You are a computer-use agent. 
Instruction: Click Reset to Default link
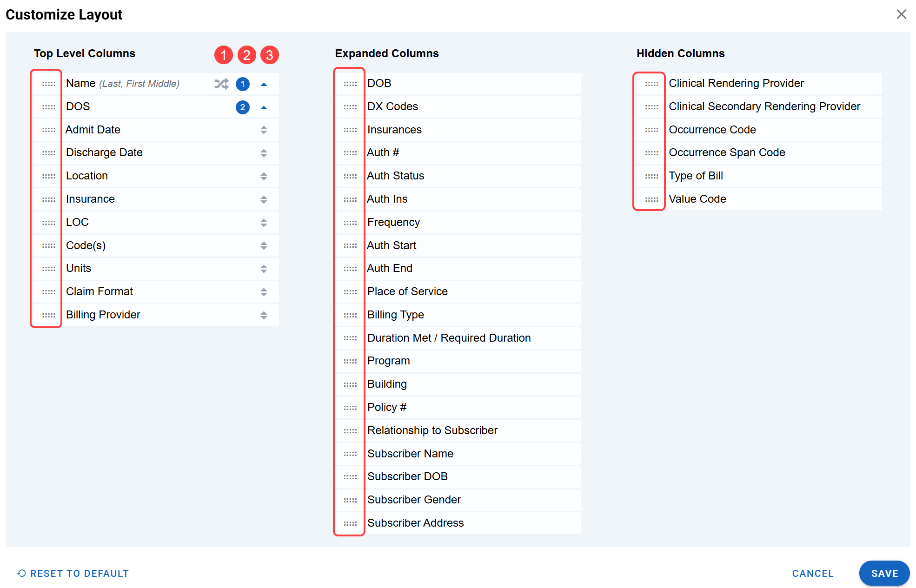pos(73,573)
